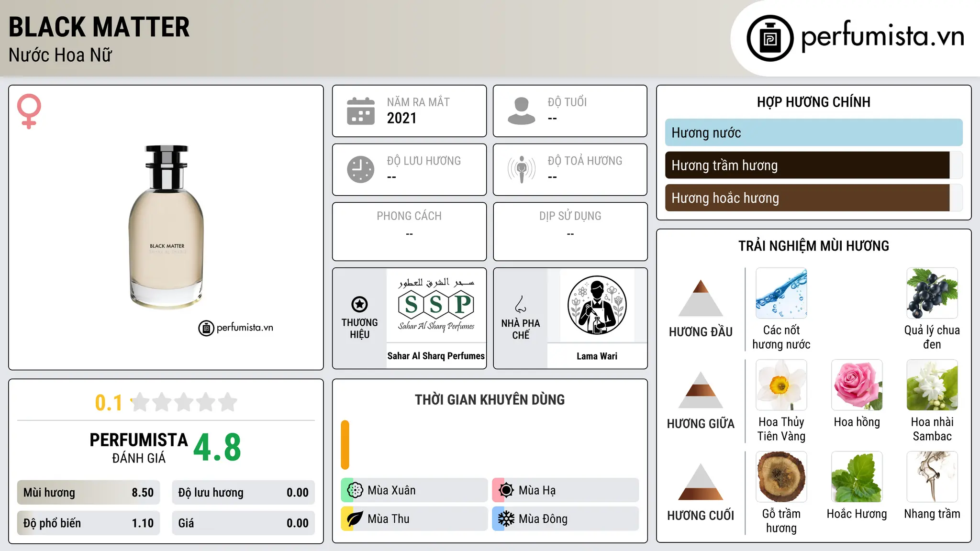Click the Hương nước accord bar
Image resolution: width=980 pixels, height=551 pixels.
coord(814,132)
